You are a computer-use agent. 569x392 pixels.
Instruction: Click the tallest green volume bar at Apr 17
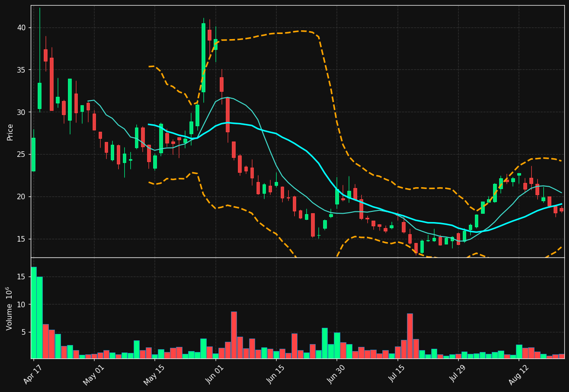coord(34,312)
